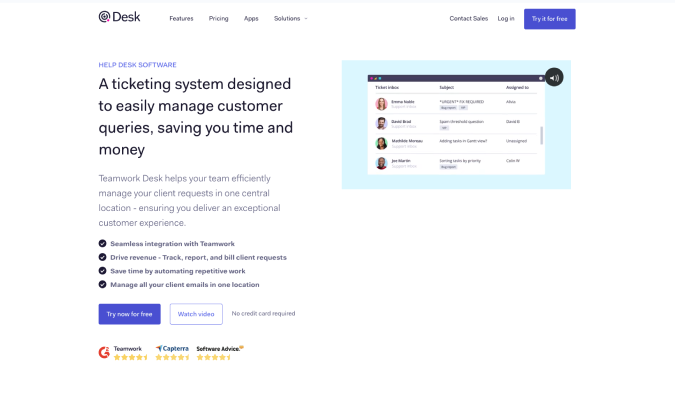Open the Features menu item
The image size is (675, 394).
point(181,19)
